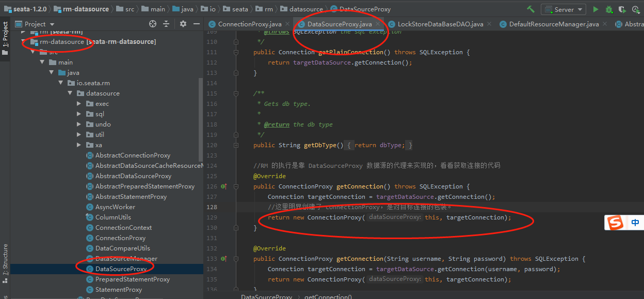Click seata-1.2.0 in navigation bar
The height and width of the screenshot is (299, 644).
point(29,9)
